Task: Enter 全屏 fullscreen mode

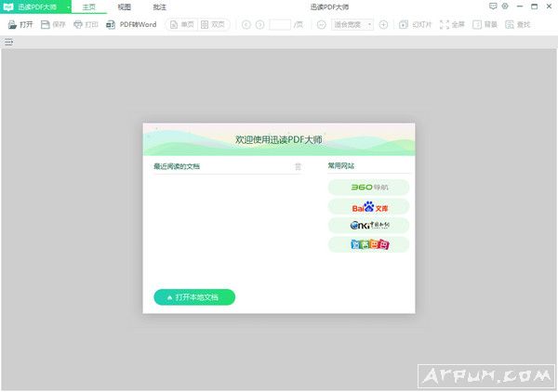Action: click(x=452, y=24)
